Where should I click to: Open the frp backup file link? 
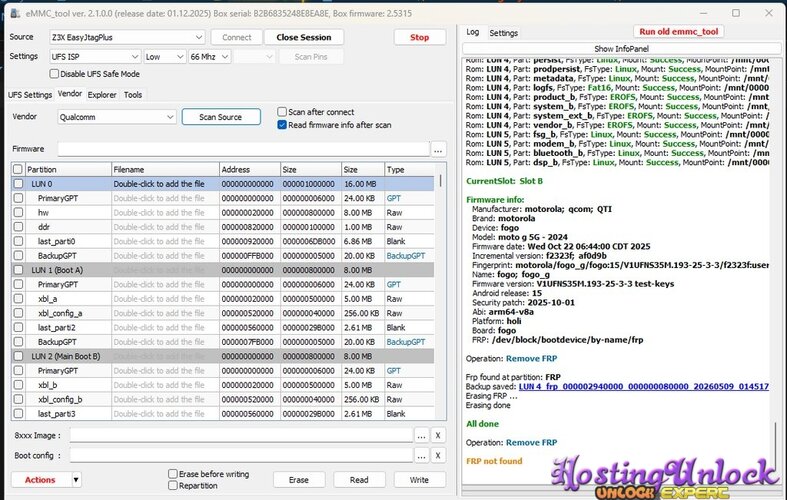pyautogui.click(x=643, y=387)
